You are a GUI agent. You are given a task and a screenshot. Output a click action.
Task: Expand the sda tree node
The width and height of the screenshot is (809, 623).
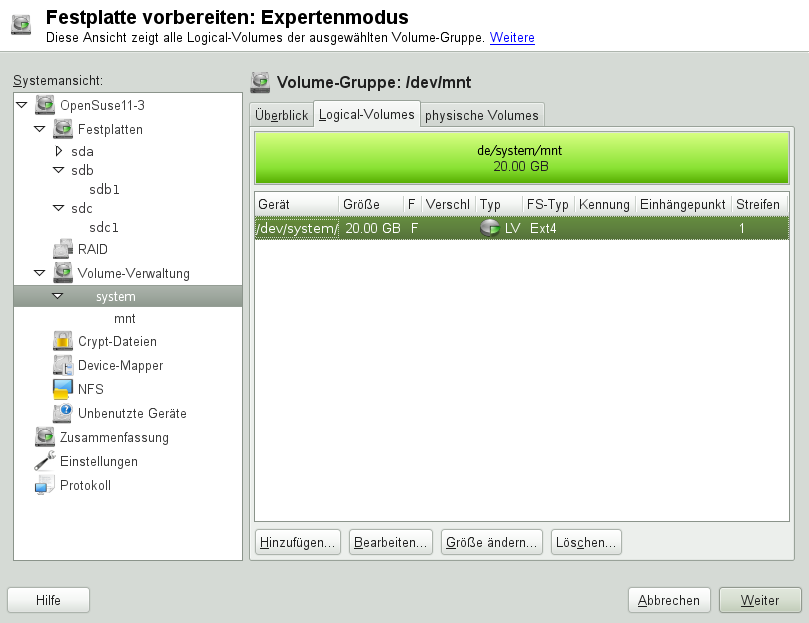coord(58,153)
